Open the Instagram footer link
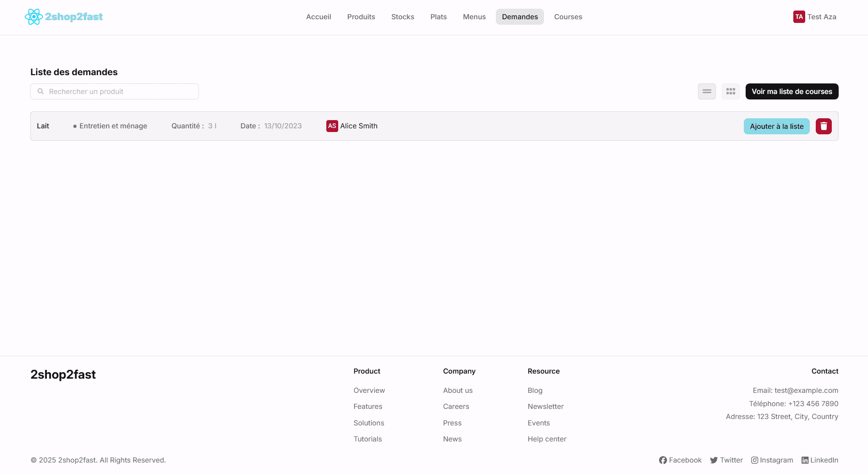 772,460
